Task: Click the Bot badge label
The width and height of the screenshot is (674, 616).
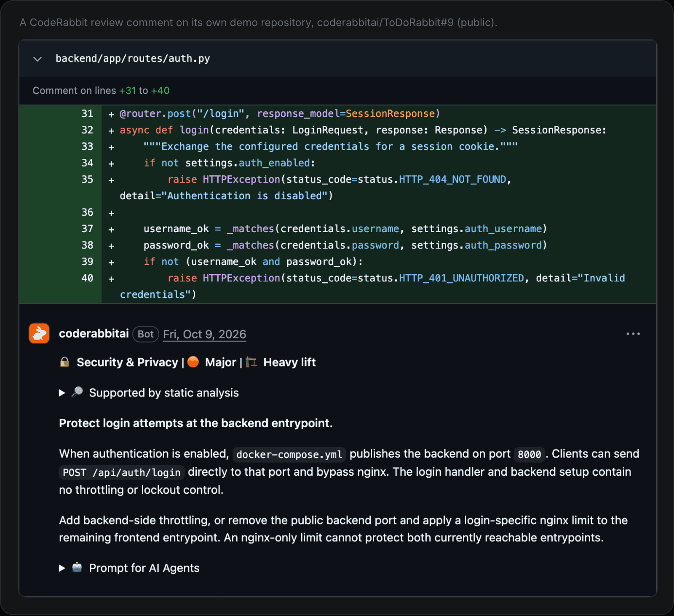Action: pos(146,334)
